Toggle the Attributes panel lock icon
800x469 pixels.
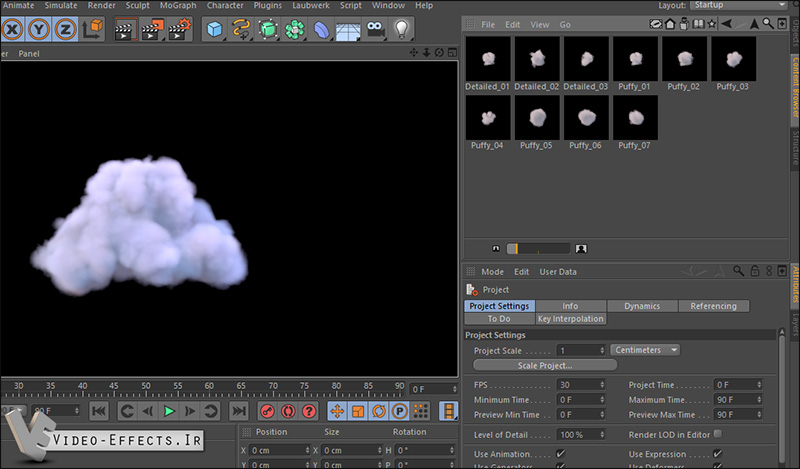[755, 271]
